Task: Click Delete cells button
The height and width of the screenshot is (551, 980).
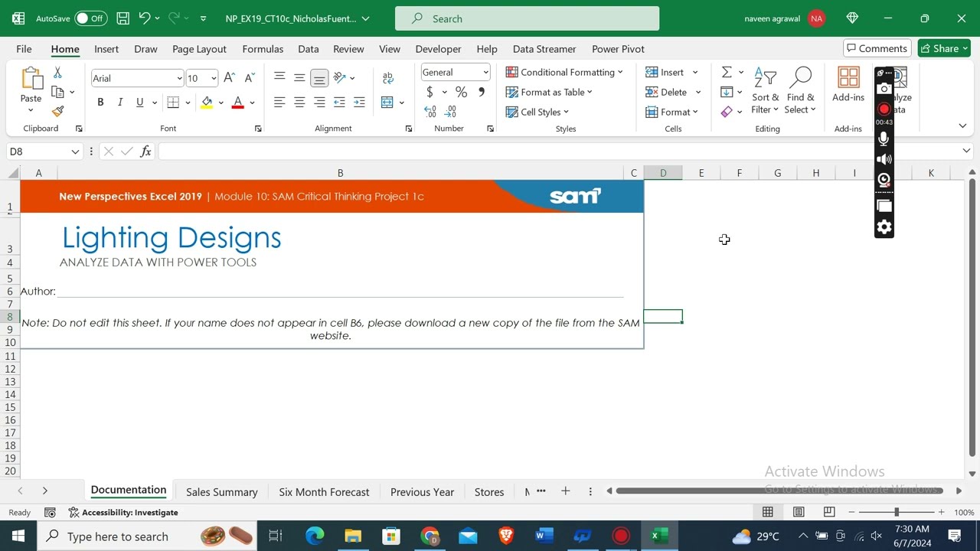Action: [x=666, y=92]
